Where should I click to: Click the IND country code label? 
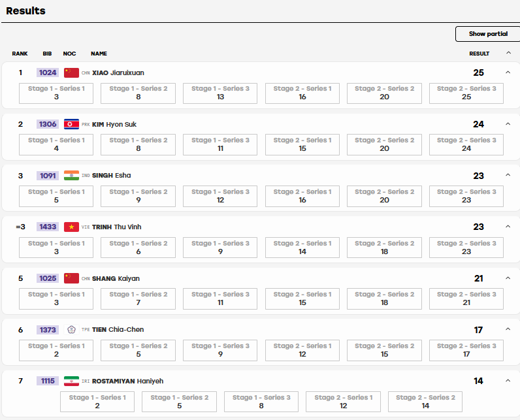pos(86,176)
